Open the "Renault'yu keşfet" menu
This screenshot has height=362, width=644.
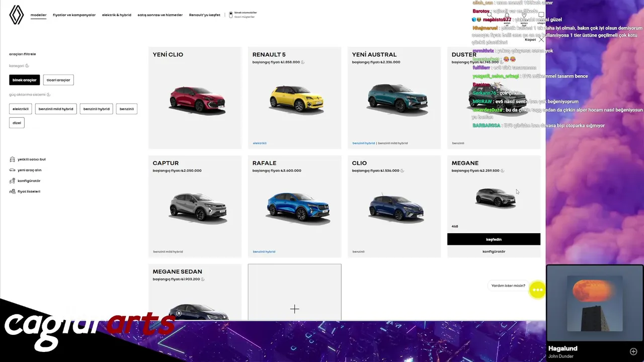coord(205,15)
